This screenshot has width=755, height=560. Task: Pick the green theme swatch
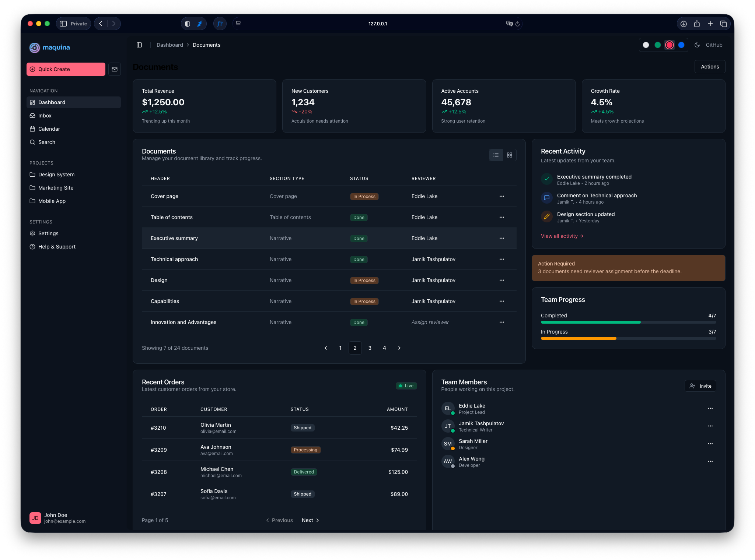pyautogui.click(x=658, y=45)
